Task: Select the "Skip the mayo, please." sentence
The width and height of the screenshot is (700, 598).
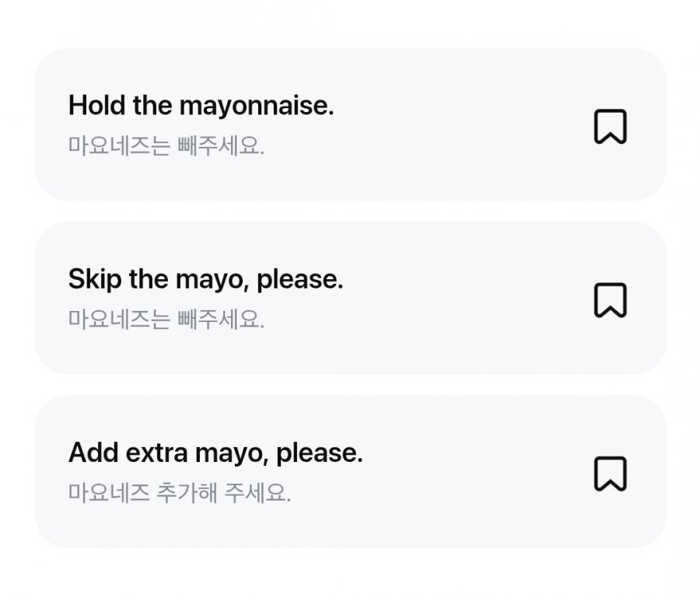Action: [x=206, y=280]
